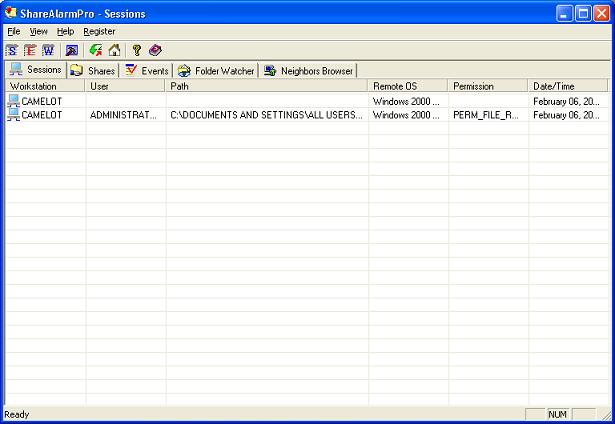Click the C:\DOCUMENTS AND SETTINGS path cell
Viewport: 615px width, 424px height.
[x=266, y=115]
